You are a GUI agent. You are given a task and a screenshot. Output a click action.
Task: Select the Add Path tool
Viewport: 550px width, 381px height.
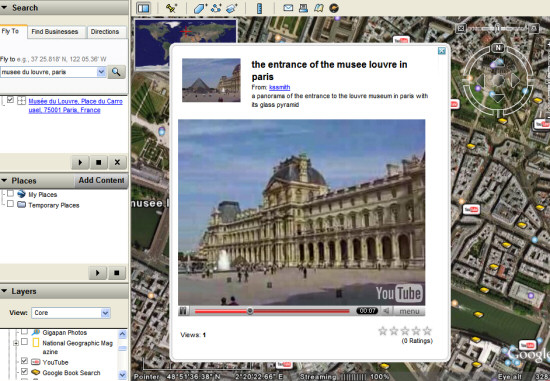216,8
